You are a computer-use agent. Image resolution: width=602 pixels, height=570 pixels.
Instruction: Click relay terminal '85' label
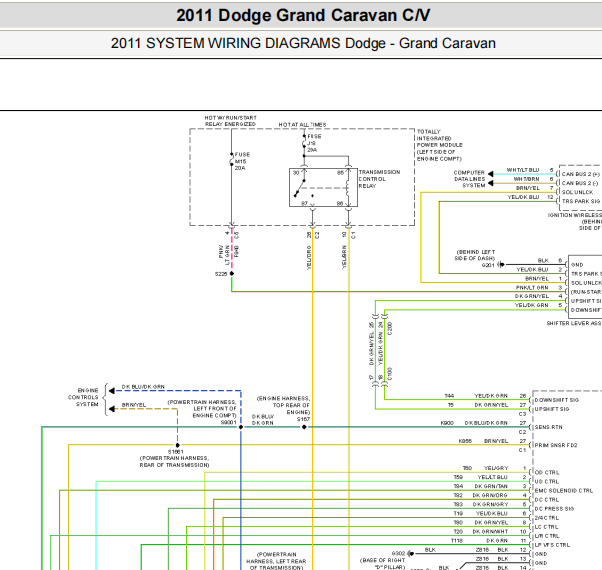[x=340, y=173]
